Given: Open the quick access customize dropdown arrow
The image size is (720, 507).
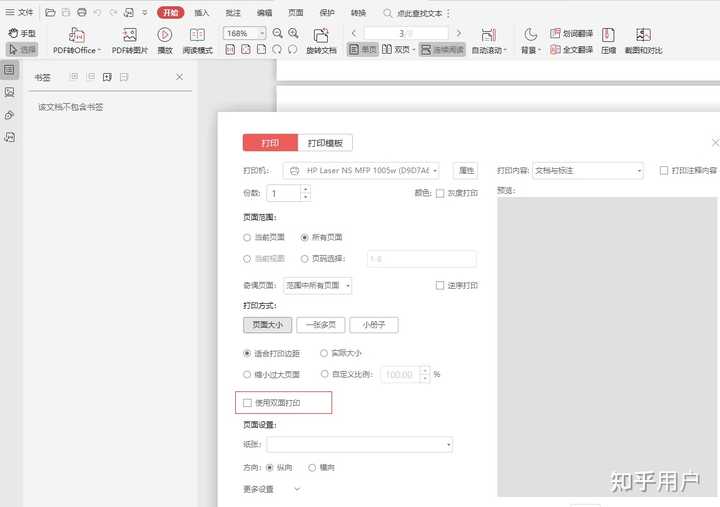Looking at the screenshot, I should (145, 12).
